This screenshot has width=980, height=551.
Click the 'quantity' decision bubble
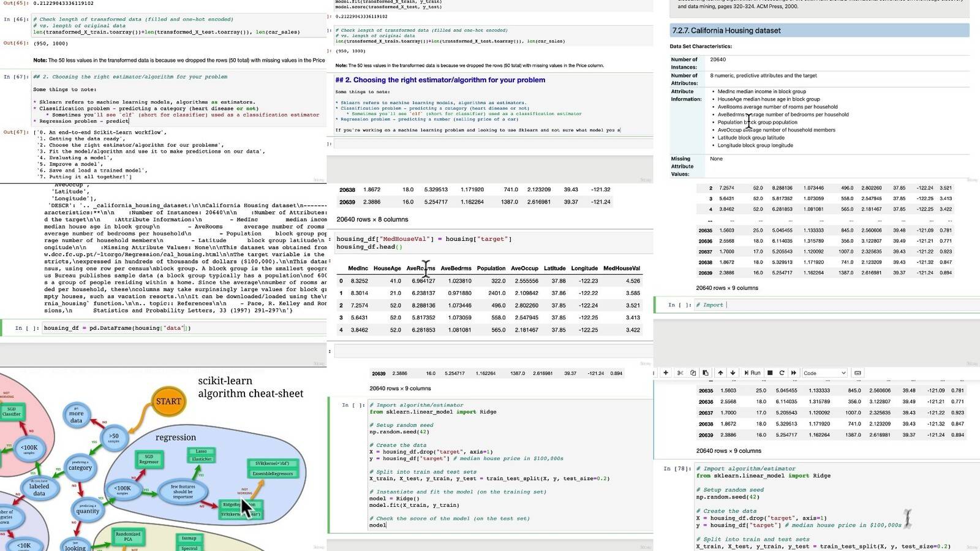click(88, 510)
